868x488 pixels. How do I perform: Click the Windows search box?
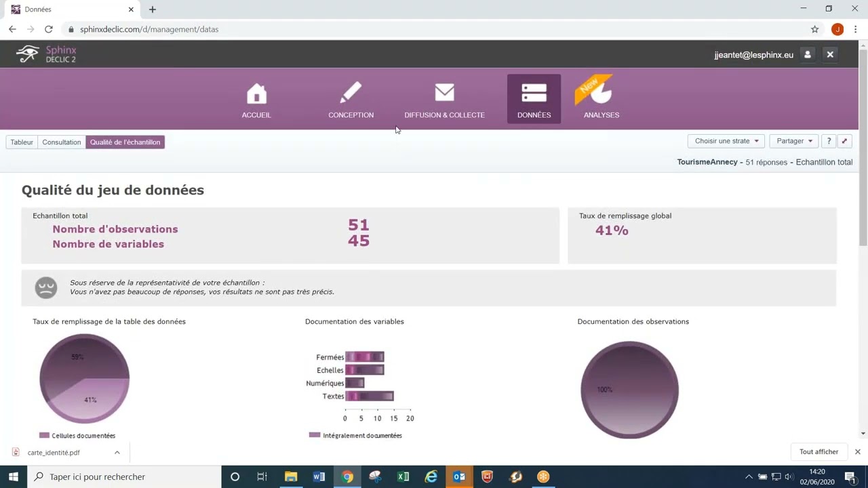(x=124, y=476)
